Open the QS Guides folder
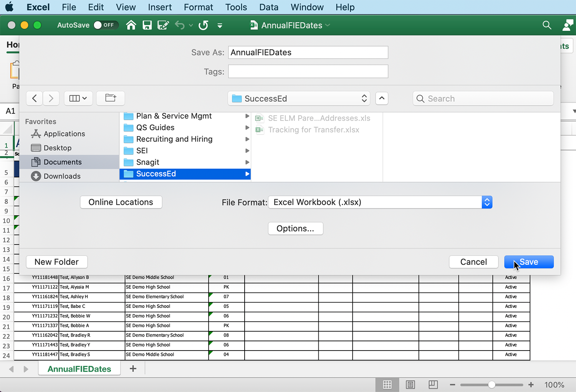This screenshot has height=392, width=576. pyautogui.click(x=185, y=127)
